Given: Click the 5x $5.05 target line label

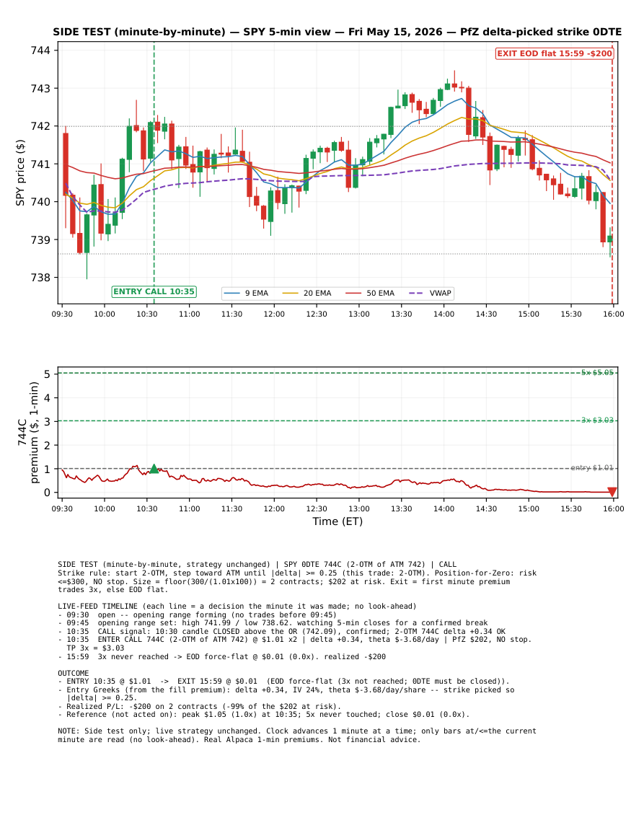Looking at the screenshot, I should point(597,372).
